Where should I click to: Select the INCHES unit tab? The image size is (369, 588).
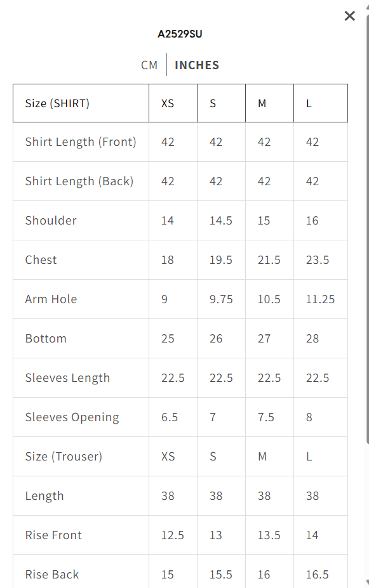tap(197, 65)
